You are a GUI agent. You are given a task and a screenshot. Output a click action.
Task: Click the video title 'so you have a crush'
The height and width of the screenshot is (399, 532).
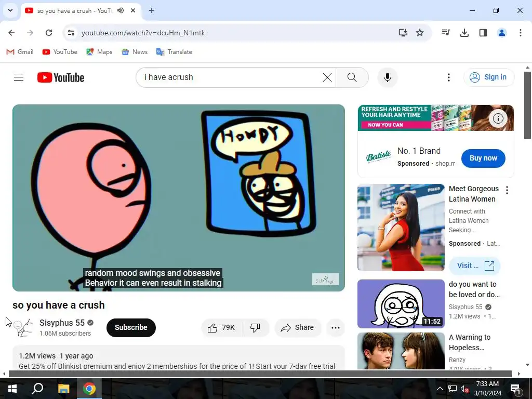pos(59,305)
